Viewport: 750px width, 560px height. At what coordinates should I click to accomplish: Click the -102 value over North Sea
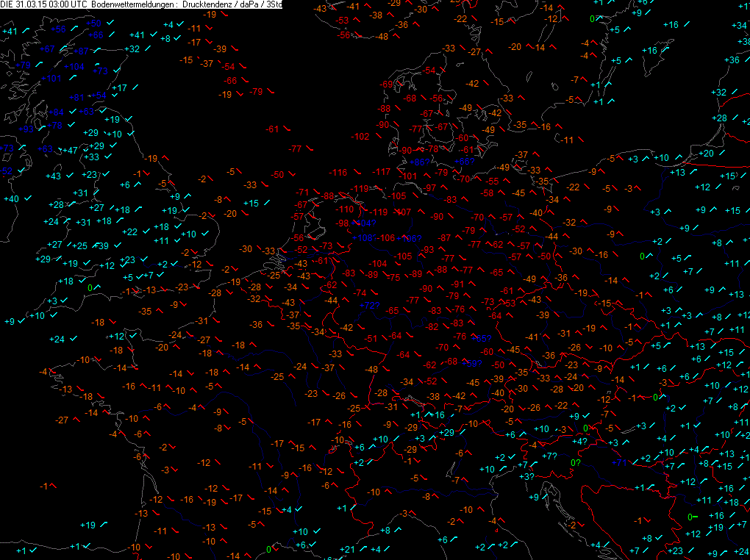pyautogui.click(x=360, y=137)
